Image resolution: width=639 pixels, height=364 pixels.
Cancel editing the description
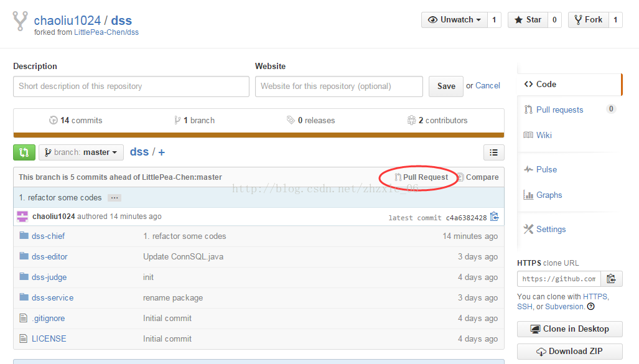pyautogui.click(x=487, y=86)
